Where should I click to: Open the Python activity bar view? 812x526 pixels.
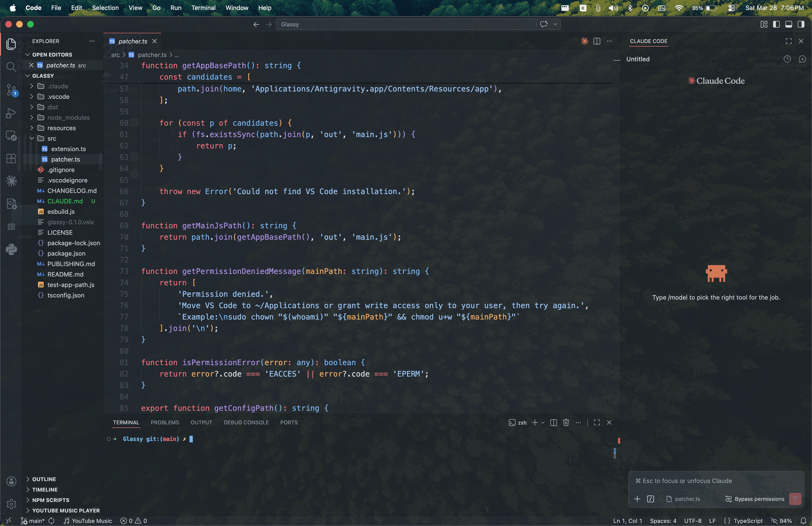(x=11, y=249)
